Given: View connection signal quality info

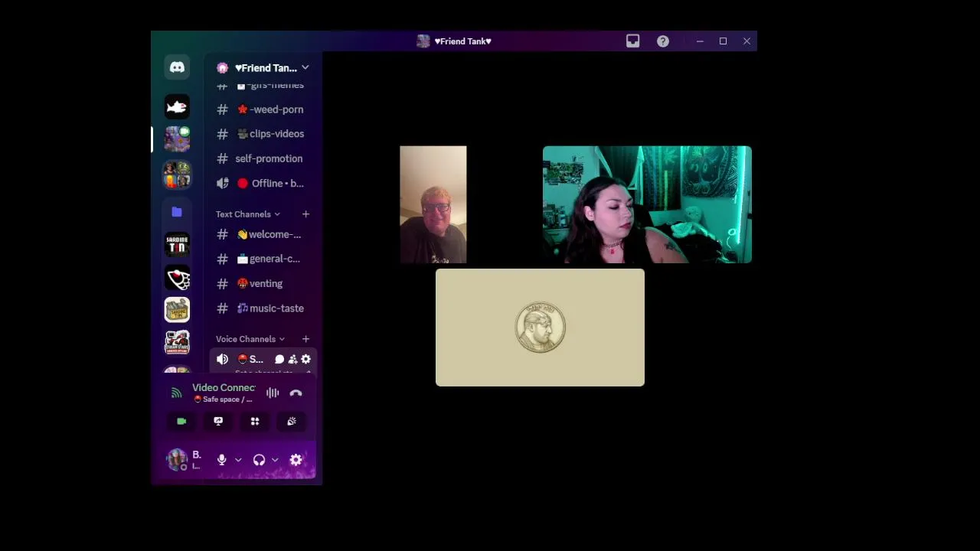Looking at the screenshot, I should pyautogui.click(x=177, y=393).
